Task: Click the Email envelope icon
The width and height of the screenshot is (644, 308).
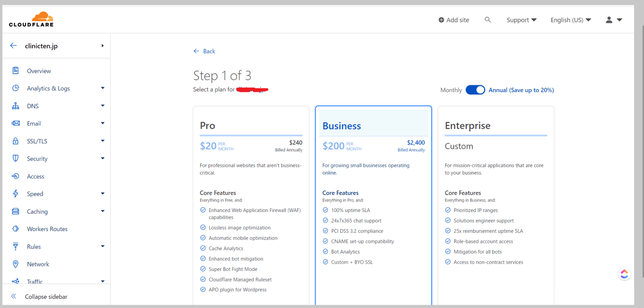Action: tap(15, 123)
